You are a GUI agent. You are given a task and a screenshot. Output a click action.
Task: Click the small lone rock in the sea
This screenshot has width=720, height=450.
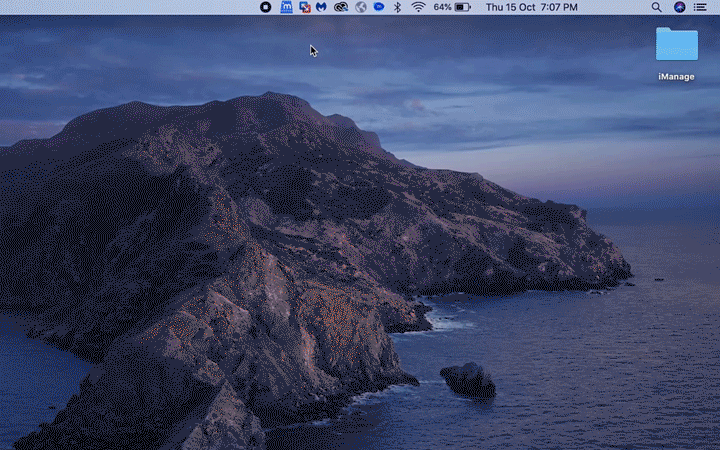[468, 380]
